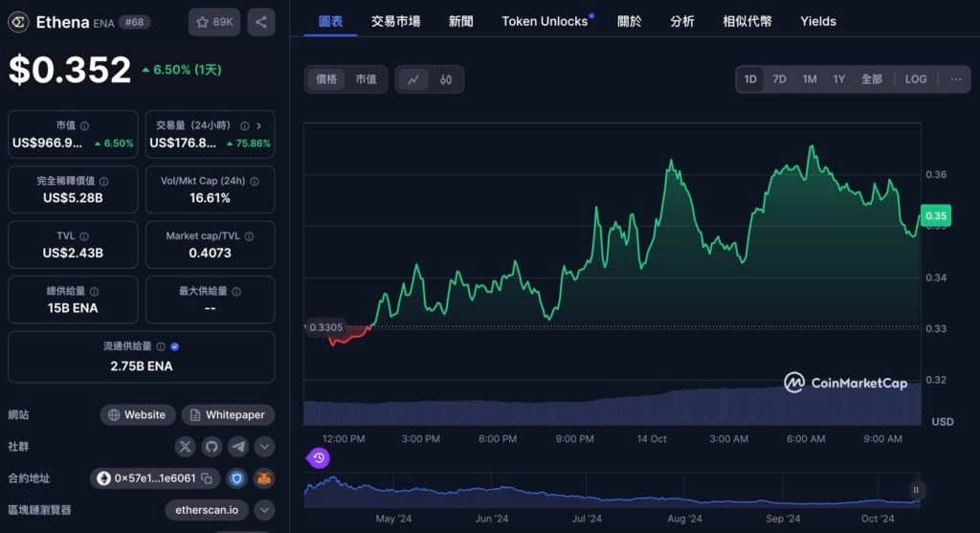Select the 7D time range
980x533 pixels.
coord(779,79)
